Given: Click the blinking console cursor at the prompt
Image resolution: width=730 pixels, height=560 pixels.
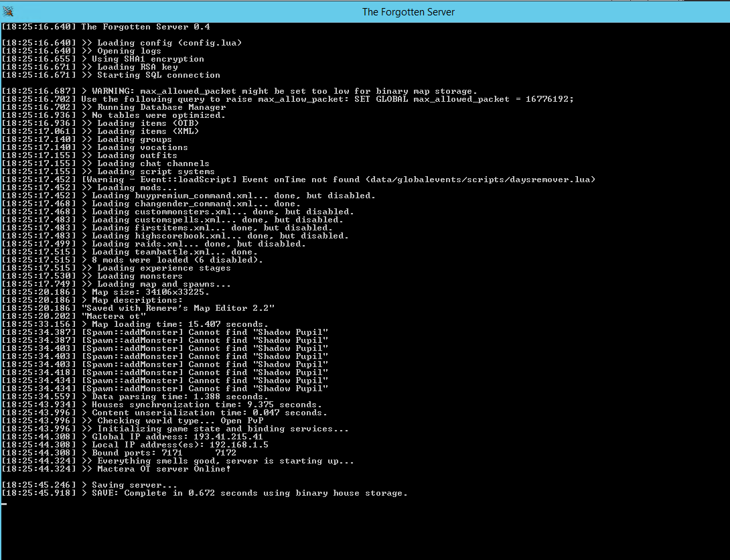Looking at the screenshot, I should (x=4, y=504).
